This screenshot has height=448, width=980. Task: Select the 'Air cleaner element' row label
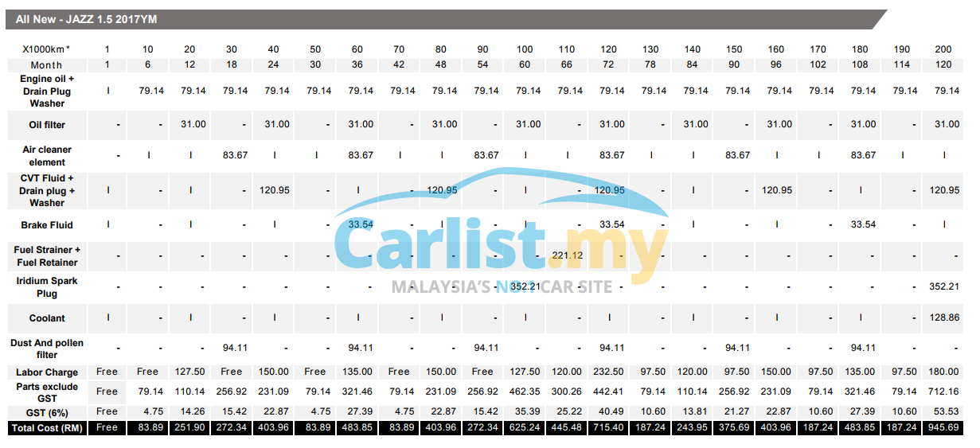point(47,155)
